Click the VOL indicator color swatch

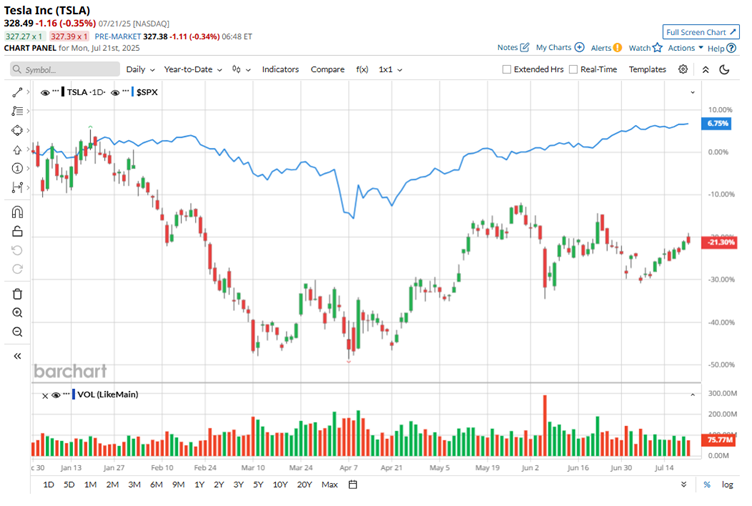73,394
